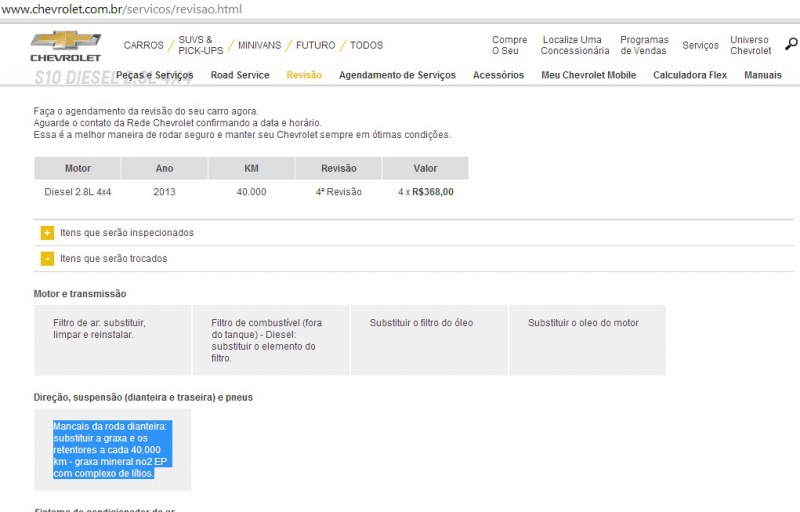Click the 'Diesel 2.8L 4x4' cell
The height and width of the screenshot is (512, 800).
(x=78, y=192)
